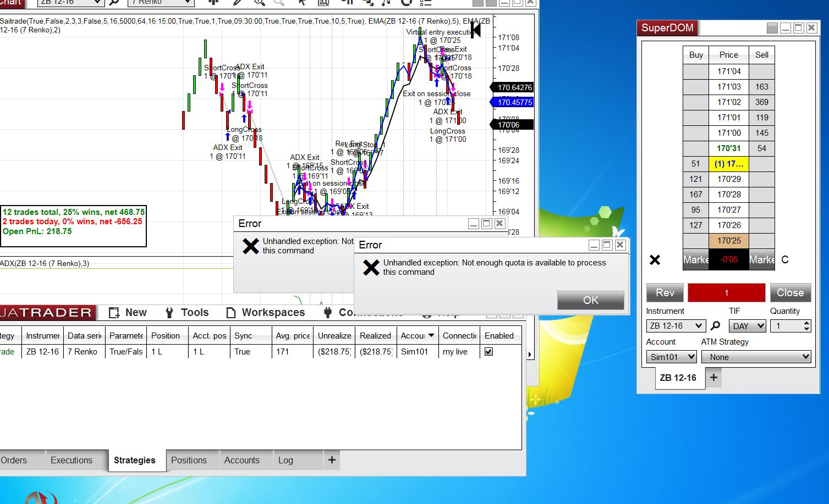
Task: Click the Account column filter arrow
Action: click(x=431, y=335)
